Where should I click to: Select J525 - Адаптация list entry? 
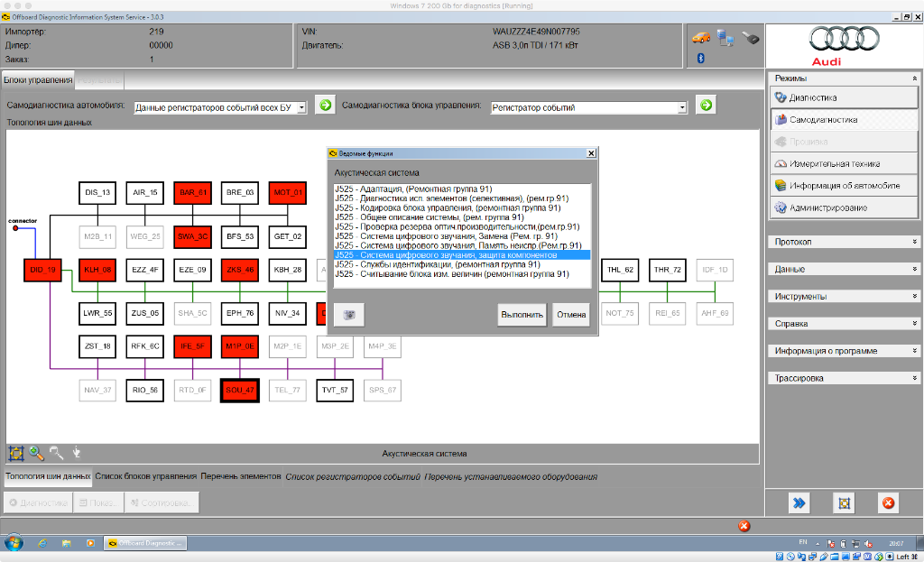415,189
